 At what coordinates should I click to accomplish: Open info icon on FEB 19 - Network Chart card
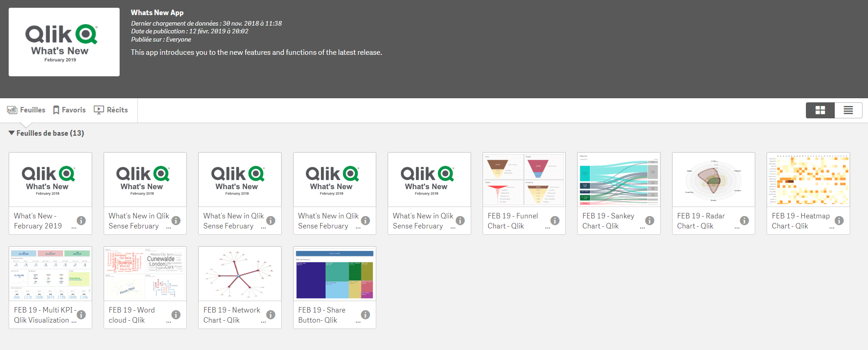271,315
